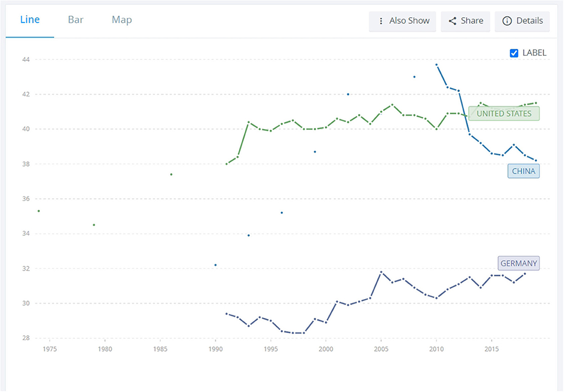The width and height of the screenshot is (564, 392).
Task: Select the Line tab
Action: [30, 19]
